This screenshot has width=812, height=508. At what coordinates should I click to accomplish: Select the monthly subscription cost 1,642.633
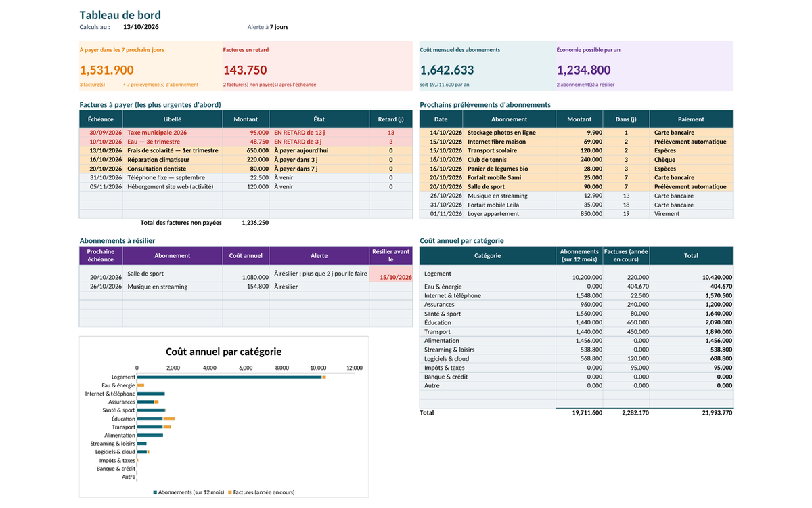click(447, 70)
